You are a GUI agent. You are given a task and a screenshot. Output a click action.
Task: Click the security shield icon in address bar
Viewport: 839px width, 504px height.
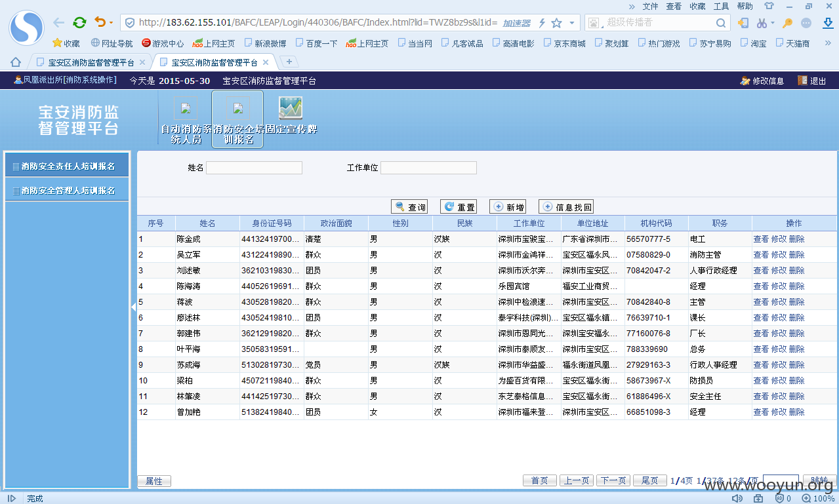coord(130,23)
